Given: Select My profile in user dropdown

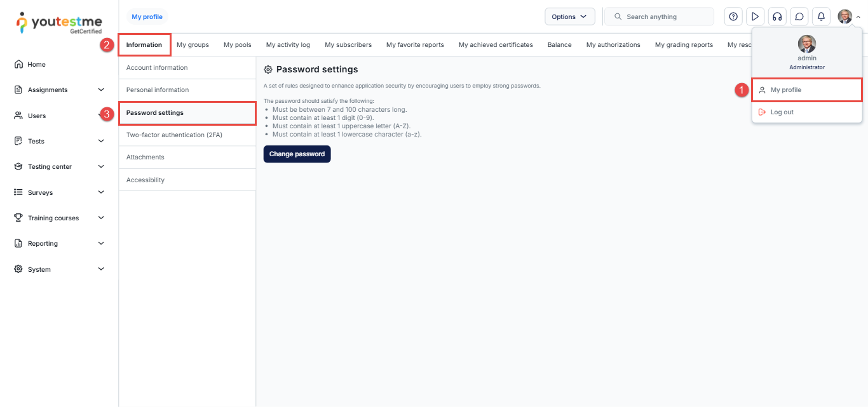Looking at the screenshot, I should click(x=786, y=90).
